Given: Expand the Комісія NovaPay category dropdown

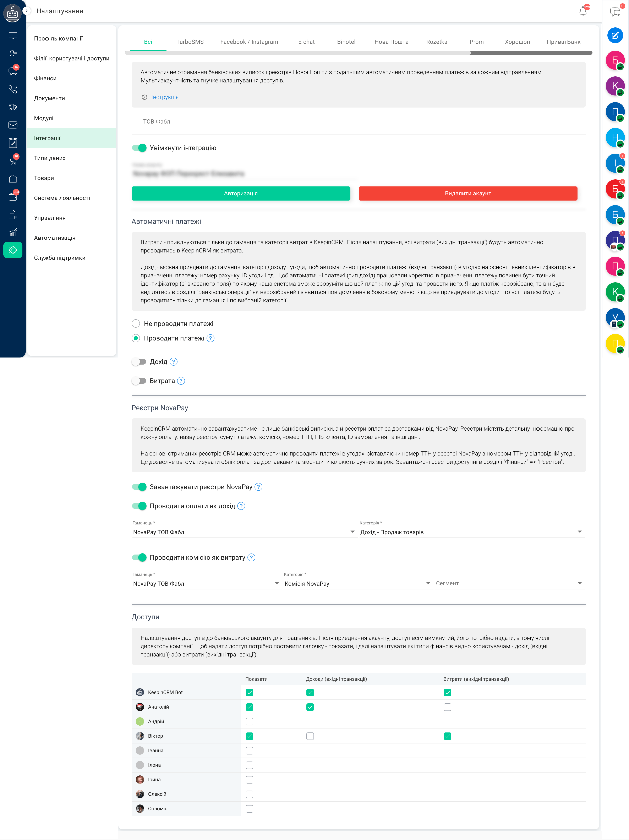Looking at the screenshot, I should click(x=358, y=583).
